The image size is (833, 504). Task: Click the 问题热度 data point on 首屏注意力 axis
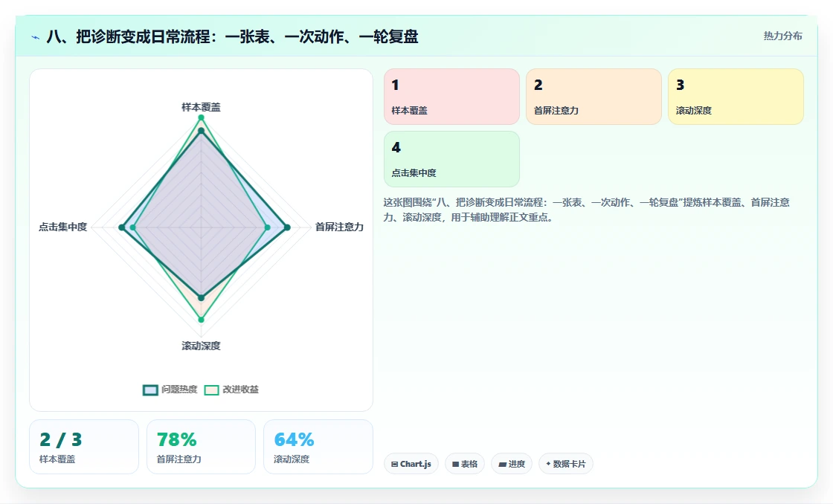pyautogui.click(x=287, y=227)
